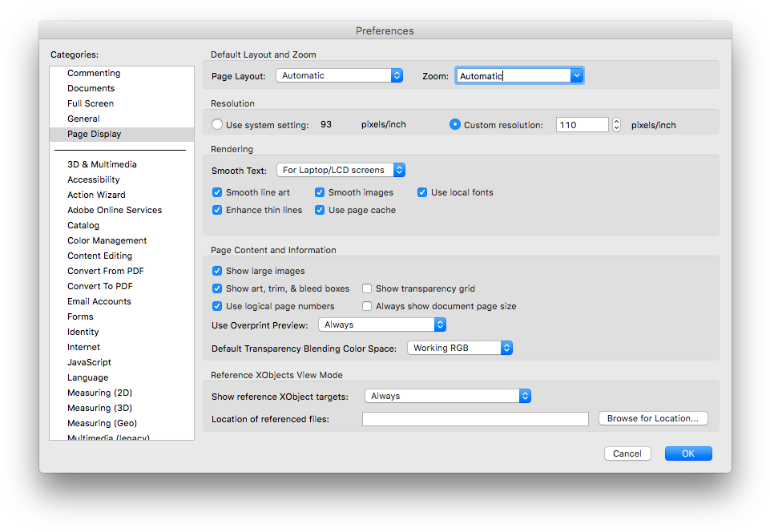Click the Location of referenced files field

[475, 419]
